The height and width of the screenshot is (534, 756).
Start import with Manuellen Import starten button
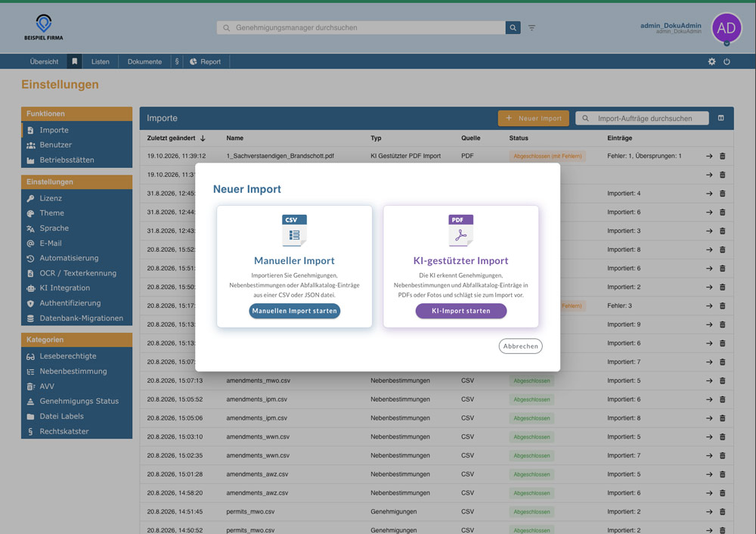295,311
